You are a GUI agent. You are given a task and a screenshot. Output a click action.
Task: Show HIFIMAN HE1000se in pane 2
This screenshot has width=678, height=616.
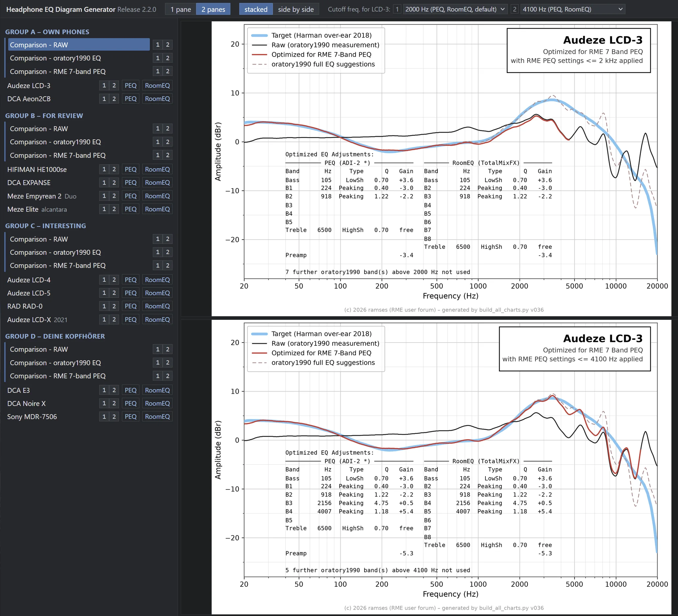[114, 169]
